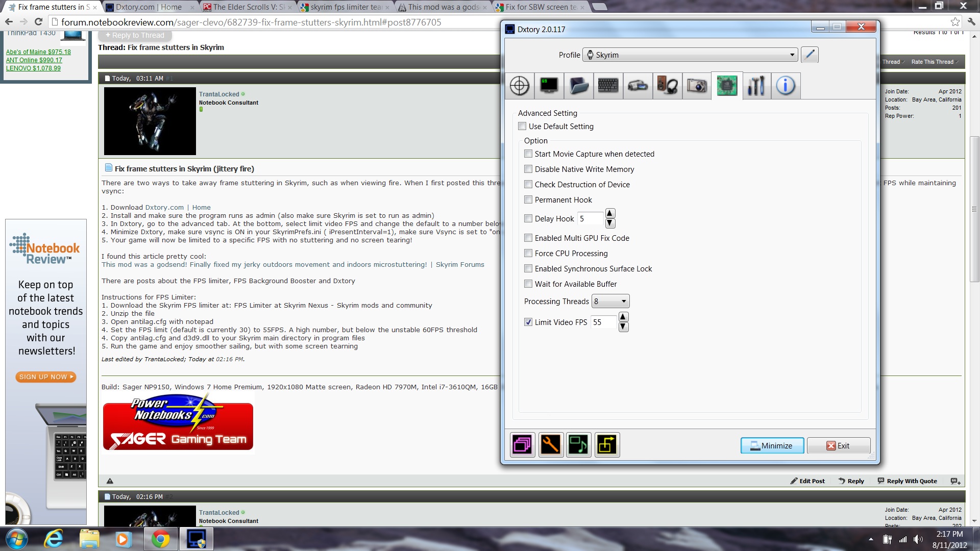Click the volume speaker tray icon
Image resolution: width=980 pixels, height=551 pixels.
pos(918,539)
